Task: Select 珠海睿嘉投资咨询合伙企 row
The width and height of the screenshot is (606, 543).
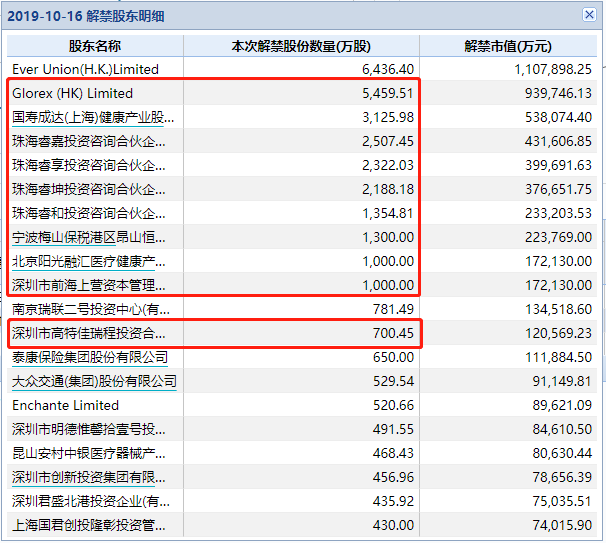Action: tap(302, 141)
